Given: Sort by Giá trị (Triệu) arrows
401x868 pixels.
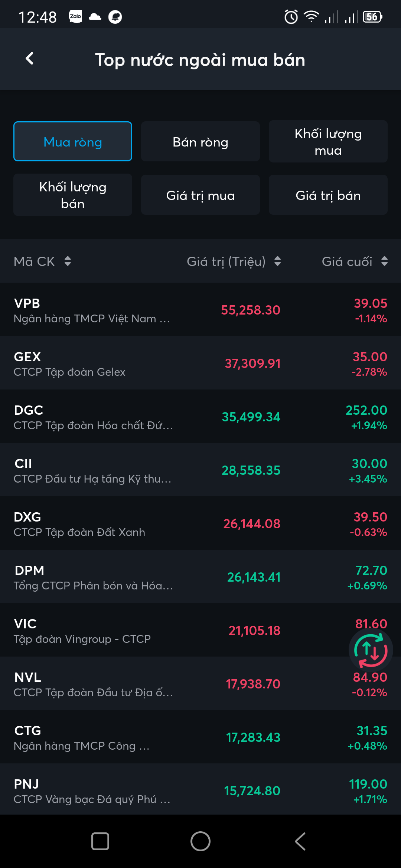Looking at the screenshot, I should 277,261.
